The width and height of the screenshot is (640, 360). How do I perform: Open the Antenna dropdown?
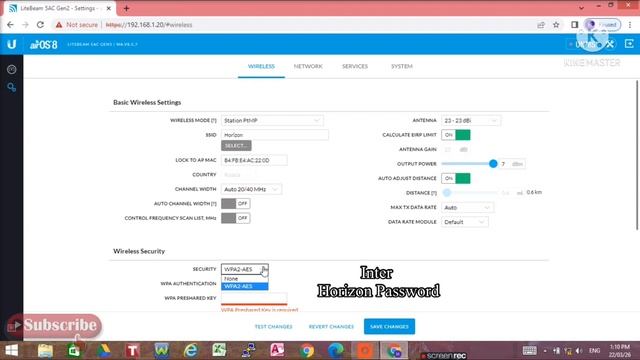pos(471,120)
